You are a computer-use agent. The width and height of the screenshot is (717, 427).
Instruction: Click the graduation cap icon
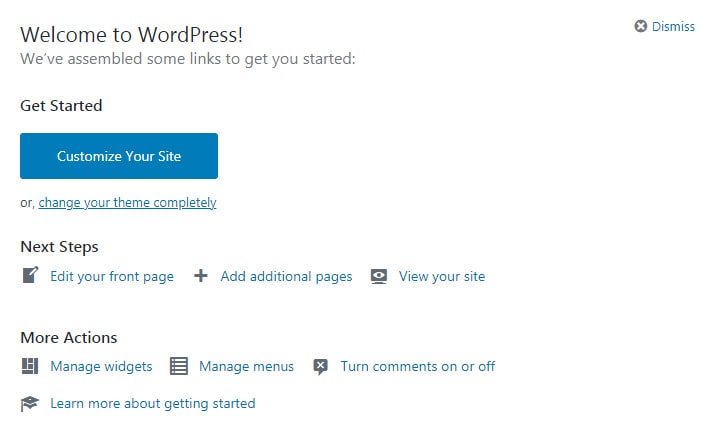click(30, 404)
